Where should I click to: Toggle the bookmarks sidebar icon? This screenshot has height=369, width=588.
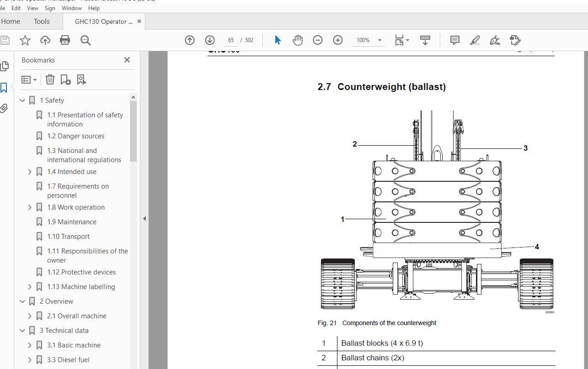point(4,88)
